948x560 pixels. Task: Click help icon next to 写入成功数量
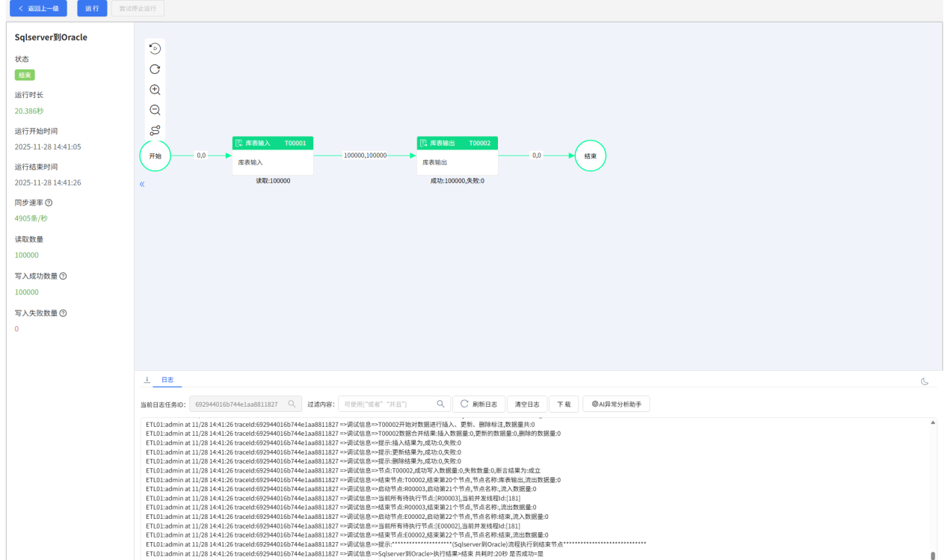[x=63, y=276]
